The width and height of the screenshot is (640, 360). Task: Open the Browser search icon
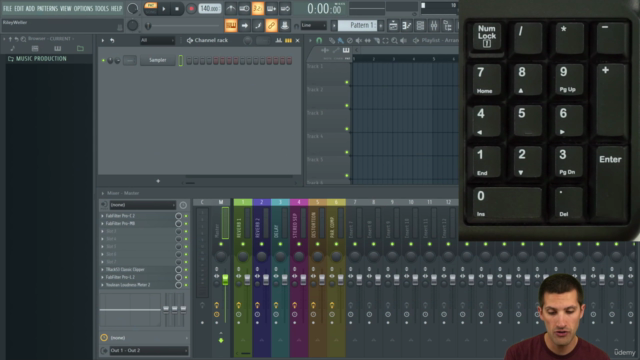[x=23, y=39]
